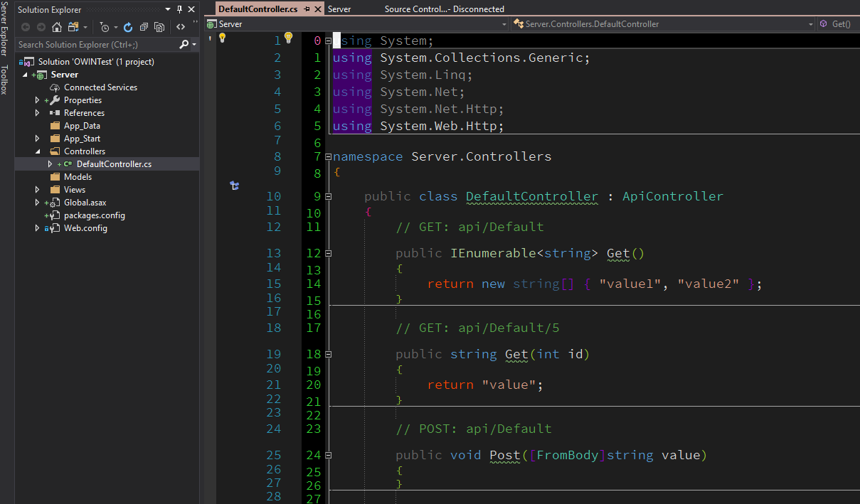Click the References icon in the tree

pyautogui.click(x=55, y=113)
